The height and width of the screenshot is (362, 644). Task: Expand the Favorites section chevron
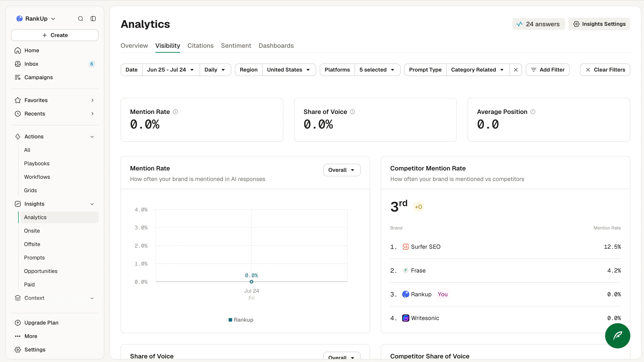point(93,100)
